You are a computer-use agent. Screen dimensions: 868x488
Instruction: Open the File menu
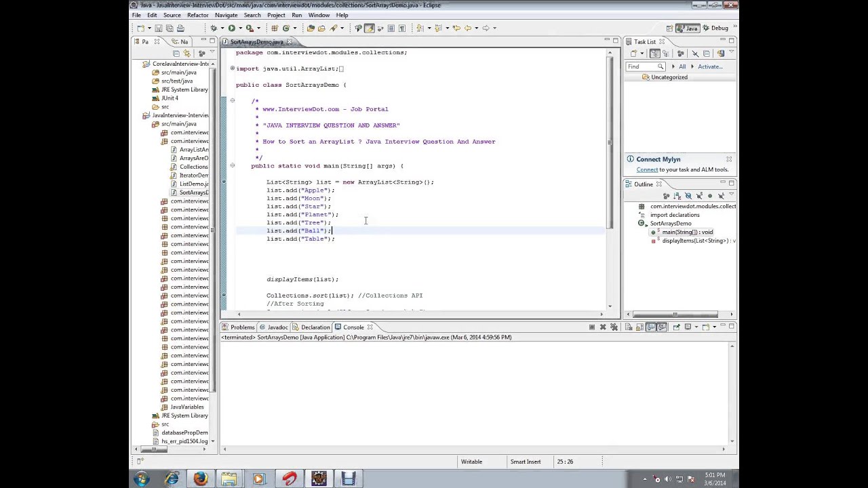[x=136, y=15]
